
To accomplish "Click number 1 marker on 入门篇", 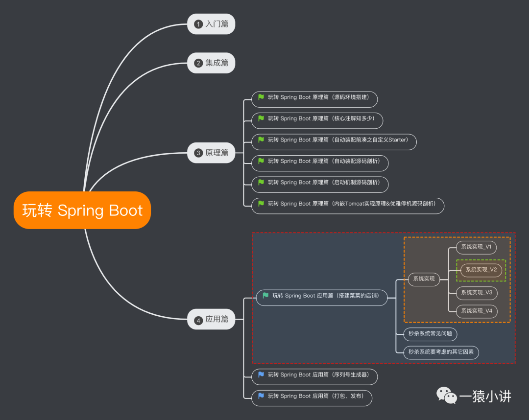I will (198, 24).
